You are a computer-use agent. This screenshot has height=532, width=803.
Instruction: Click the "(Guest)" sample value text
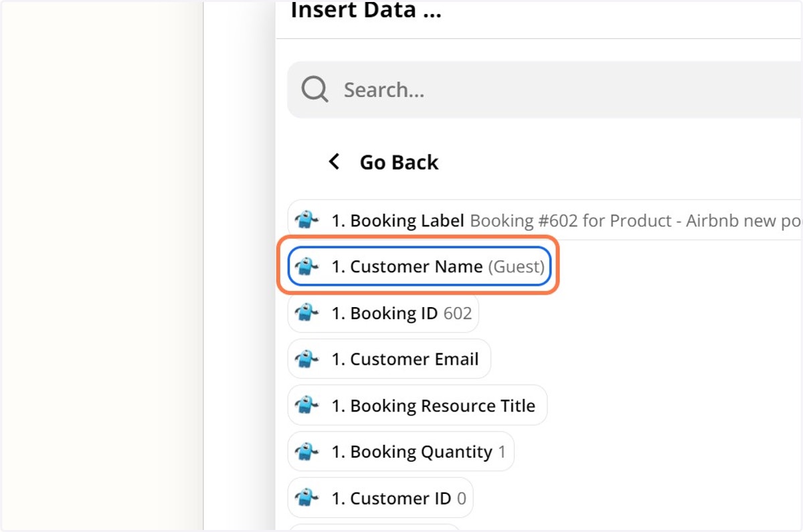(516, 266)
